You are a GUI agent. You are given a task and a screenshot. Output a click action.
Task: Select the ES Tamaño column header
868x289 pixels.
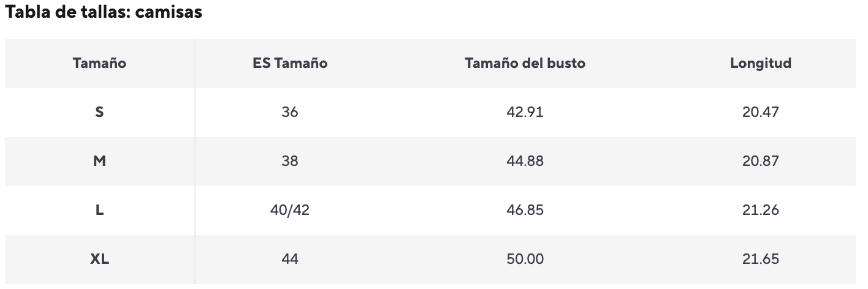pyautogui.click(x=290, y=63)
